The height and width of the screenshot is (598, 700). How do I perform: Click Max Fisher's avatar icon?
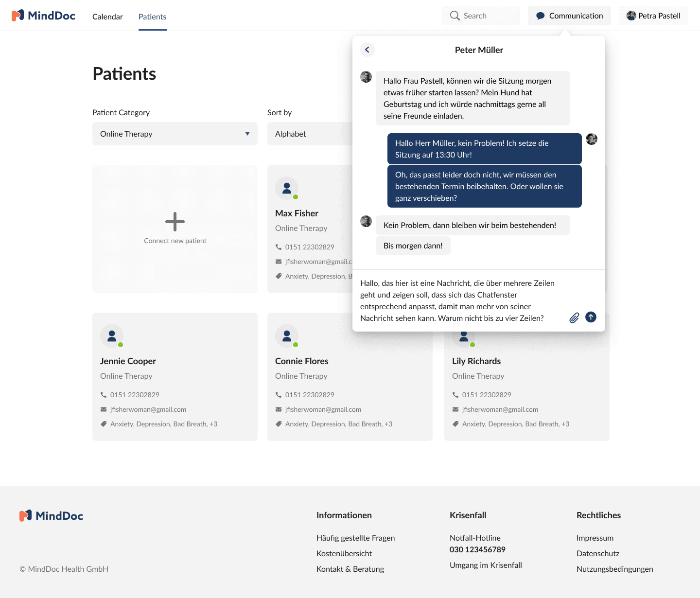tap(287, 188)
